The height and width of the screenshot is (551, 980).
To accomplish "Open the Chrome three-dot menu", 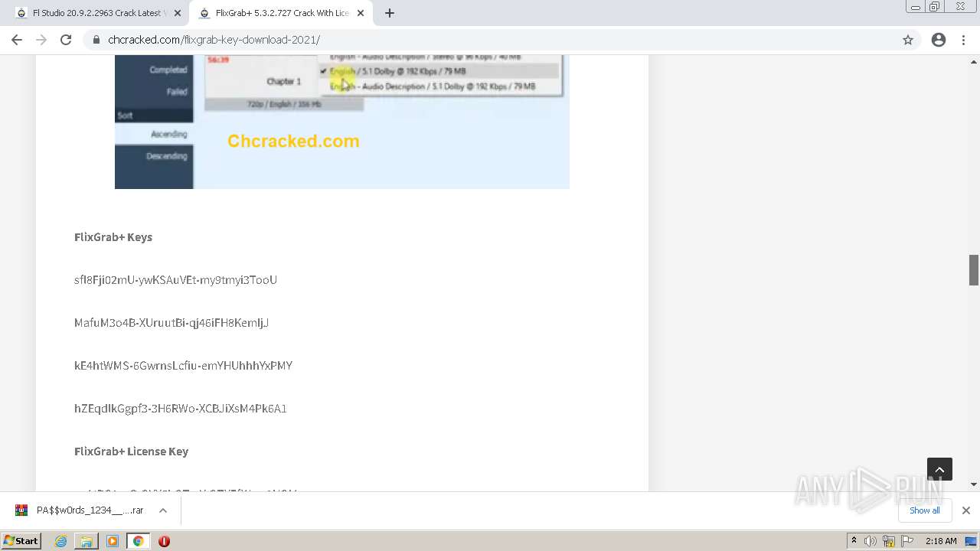I will [x=963, y=40].
